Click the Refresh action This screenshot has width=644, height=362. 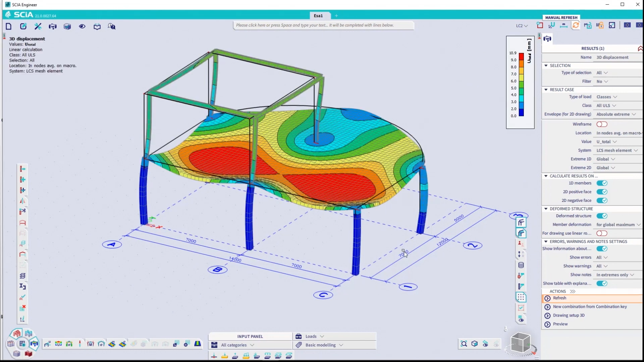pos(592,298)
